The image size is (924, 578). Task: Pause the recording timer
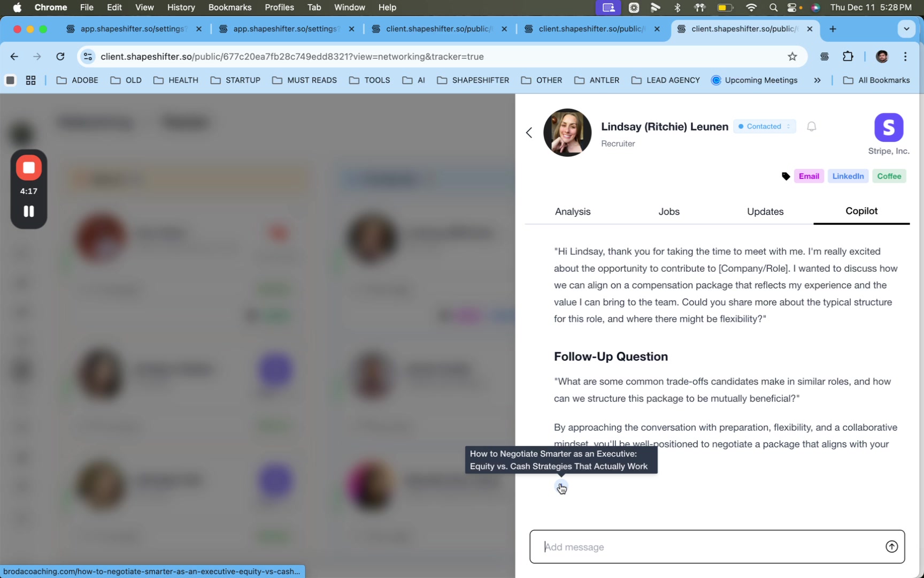pos(29,211)
